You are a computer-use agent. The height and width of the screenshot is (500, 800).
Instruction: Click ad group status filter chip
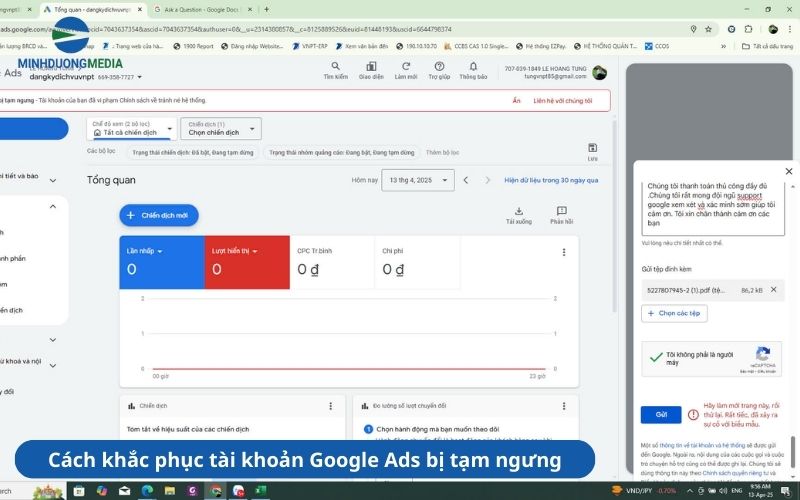[x=341, y=153]
